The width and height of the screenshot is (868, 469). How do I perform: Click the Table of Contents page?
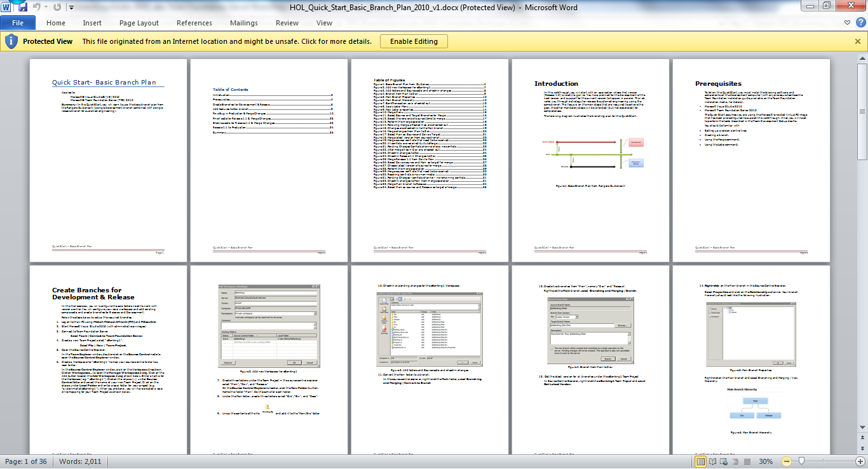(269, 160)
